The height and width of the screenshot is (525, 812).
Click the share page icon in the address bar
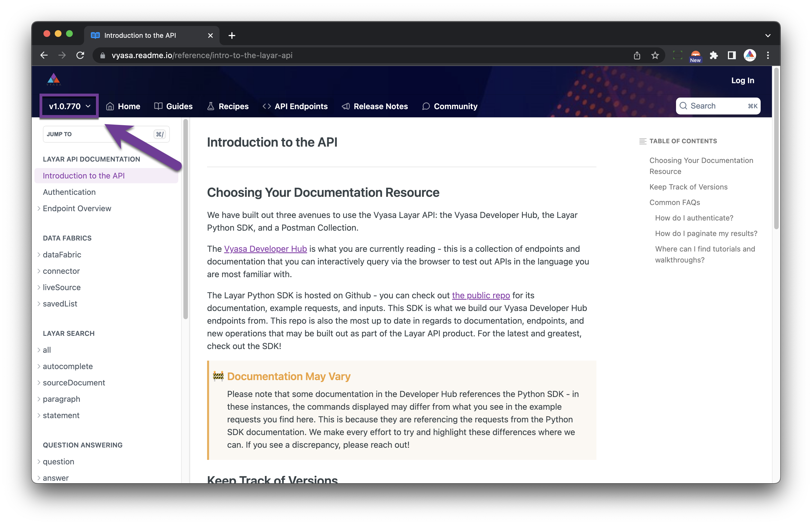pyautogui.click(x=637, y=55)
